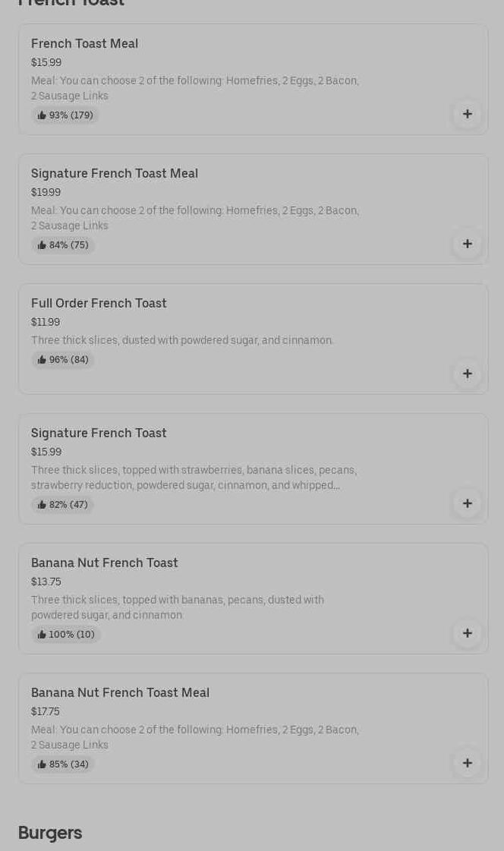Select Full Order French Toast title
504x851 pixels.
[99, 303]
